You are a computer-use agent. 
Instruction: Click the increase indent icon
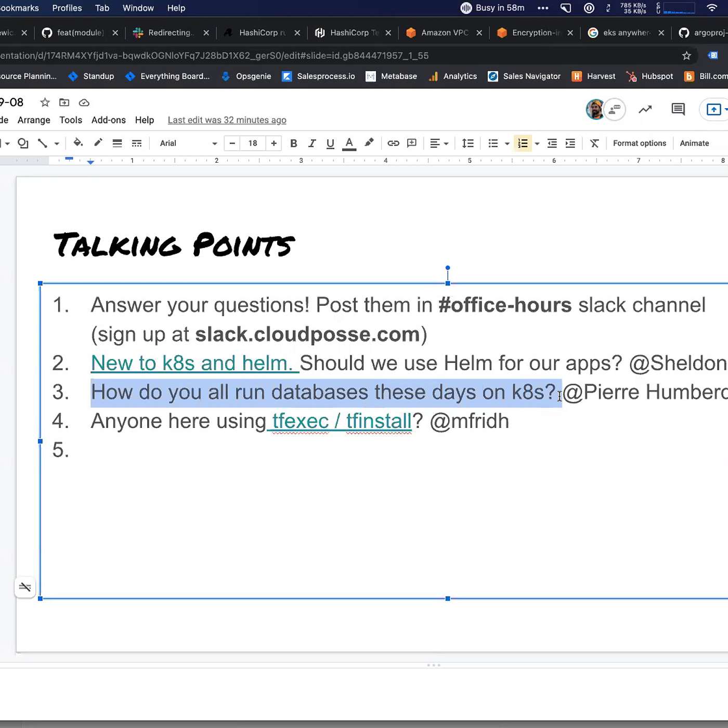(570, 144)
